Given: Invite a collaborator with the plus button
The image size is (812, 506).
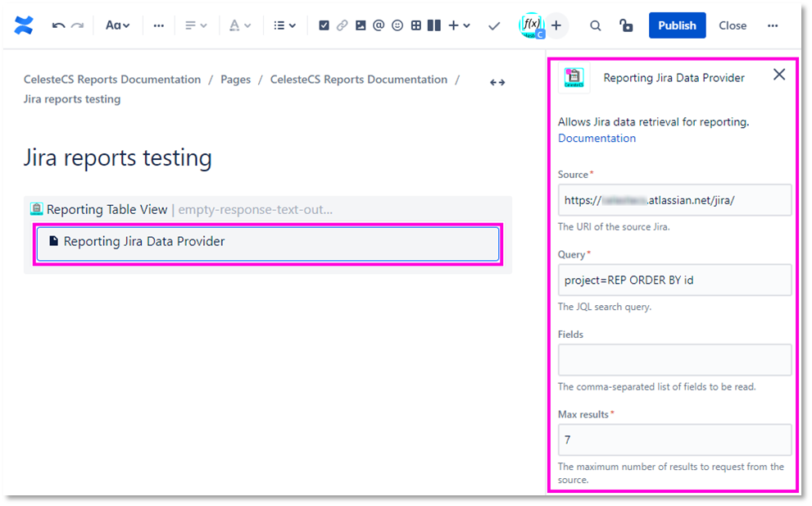Looking at the screenshot, I should pyautogui.click(x=556, y=25).
